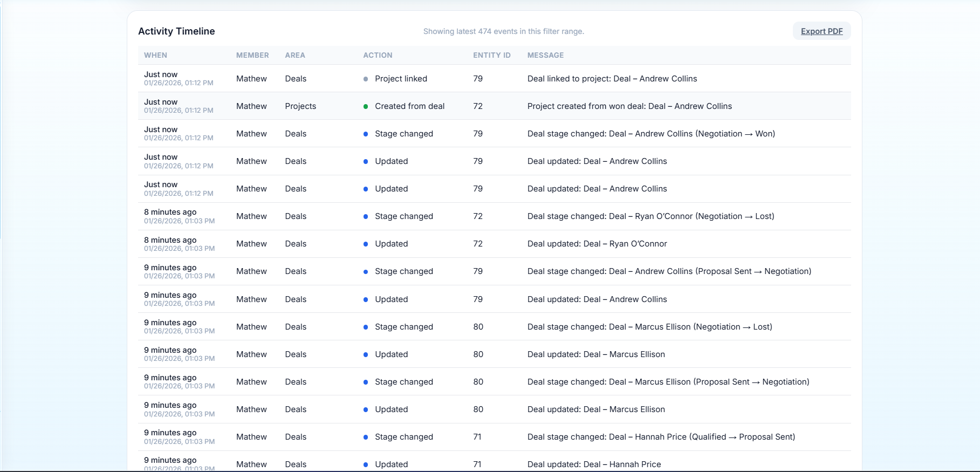Open 'Deal linked to project' message
The width and height of the screenshot is (980, 472).
[612, 79]
